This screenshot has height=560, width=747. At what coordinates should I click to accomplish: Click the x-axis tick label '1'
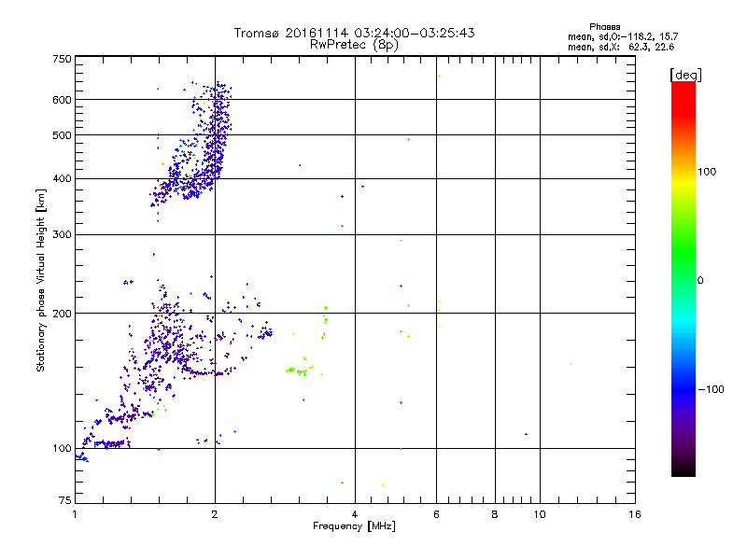pyautogui.click(x=75, y=514)
